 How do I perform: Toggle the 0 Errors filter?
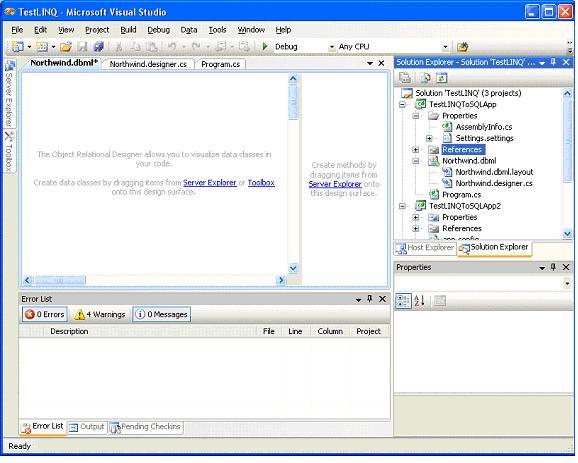point(45,314)
